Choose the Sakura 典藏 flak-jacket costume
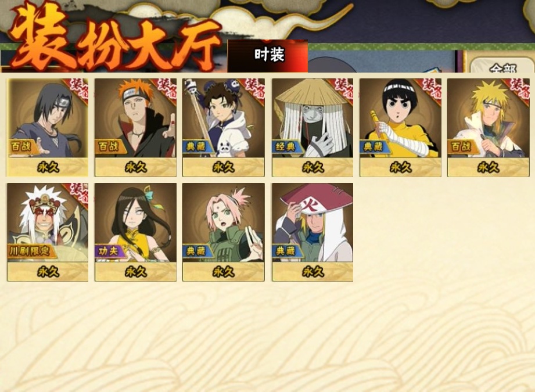Image resolution: width=535 pixels, height=392 pixels. pos(224,232)
